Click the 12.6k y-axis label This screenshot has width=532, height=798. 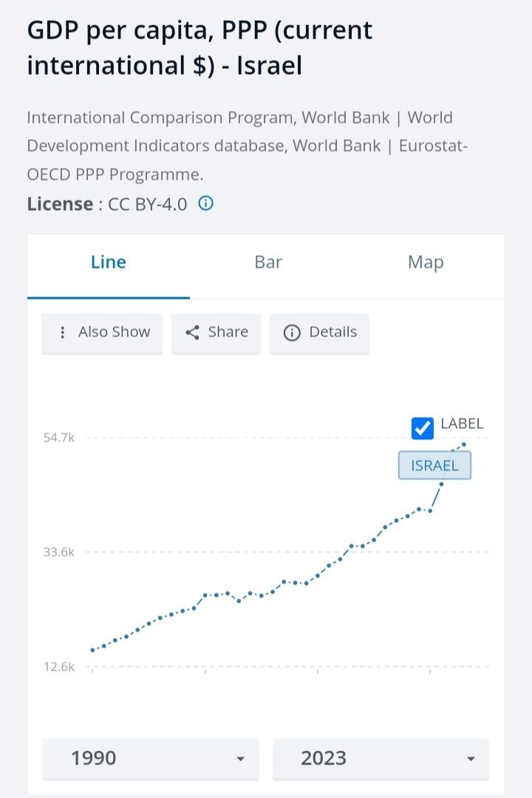59,666
